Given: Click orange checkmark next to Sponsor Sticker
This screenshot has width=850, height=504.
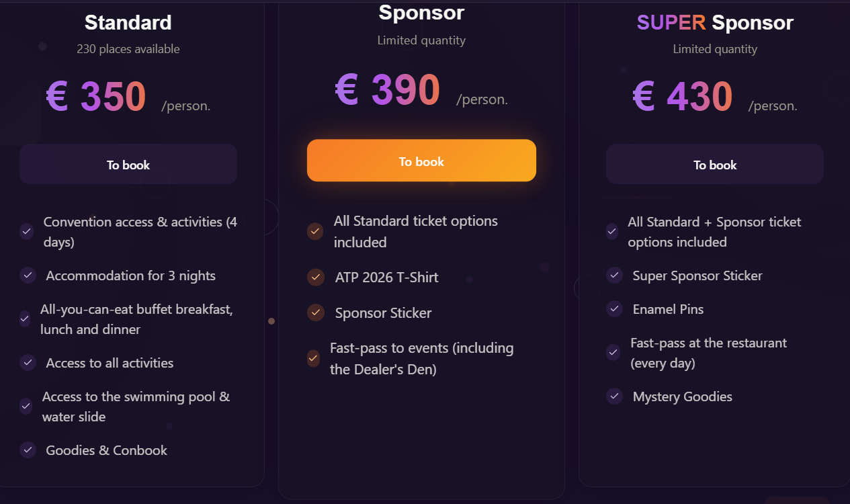Looking at the screenshot, I should coord(315,312).
